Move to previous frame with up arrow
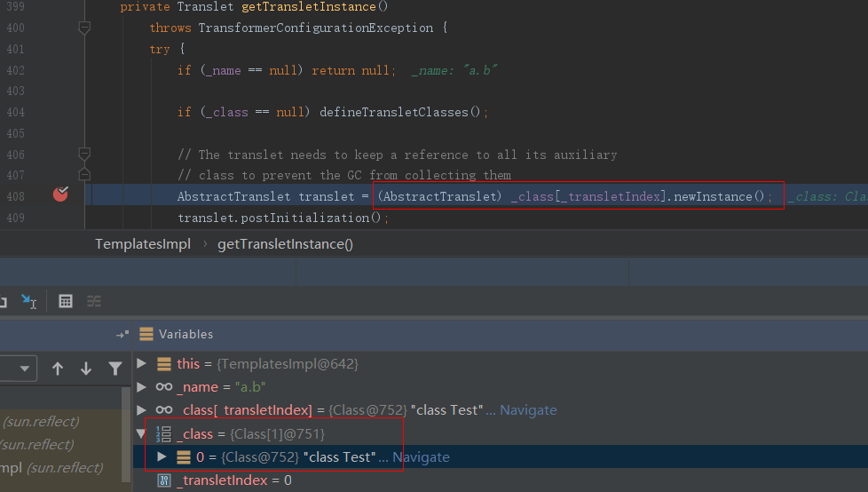 pos(58,369)
